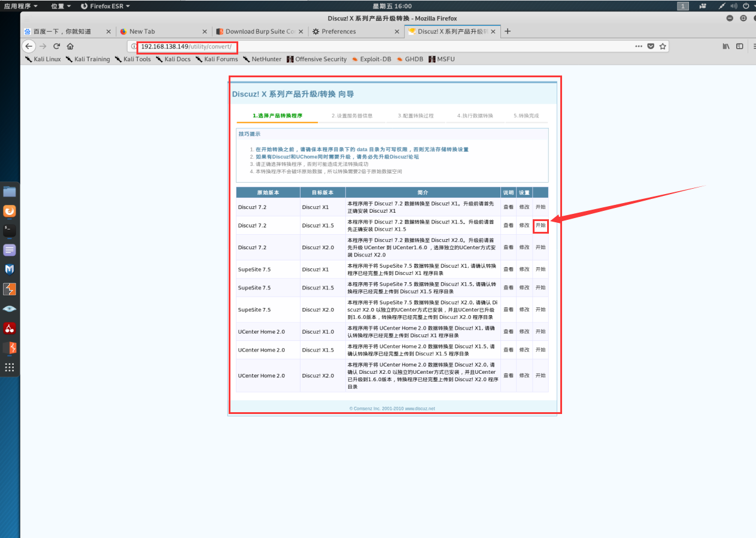This screenshot has height=538, width=756.
Task: Open Files from the dock
Action: [x=10, y=192]
